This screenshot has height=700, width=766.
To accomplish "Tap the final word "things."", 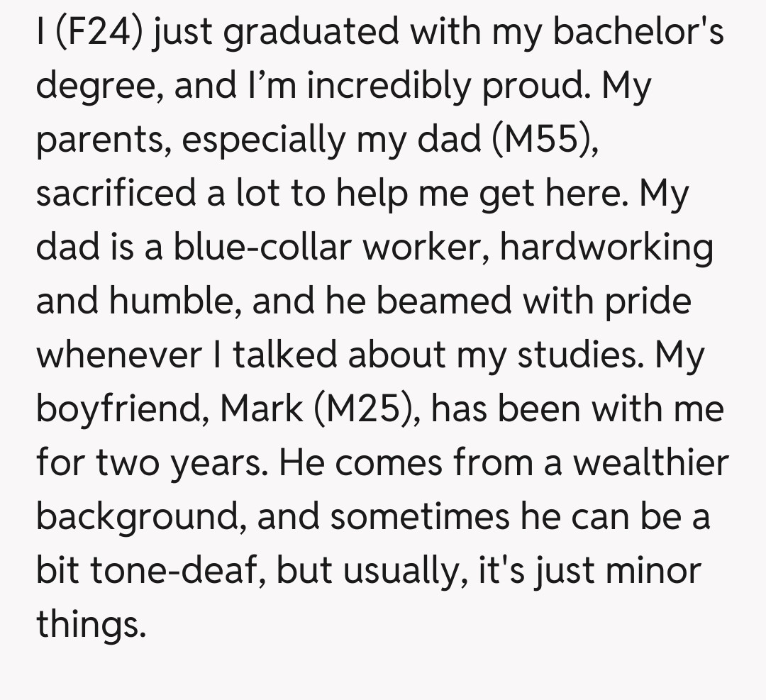I will (91, 623).
